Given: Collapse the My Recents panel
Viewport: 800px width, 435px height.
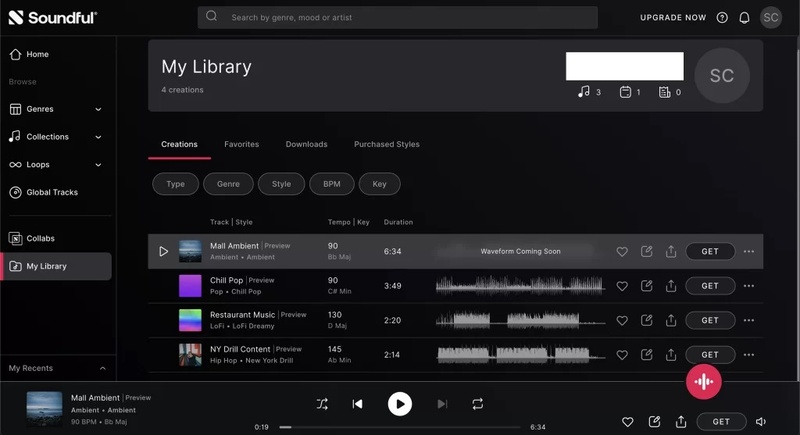Looking at the screenshot, I should [102, 369].
